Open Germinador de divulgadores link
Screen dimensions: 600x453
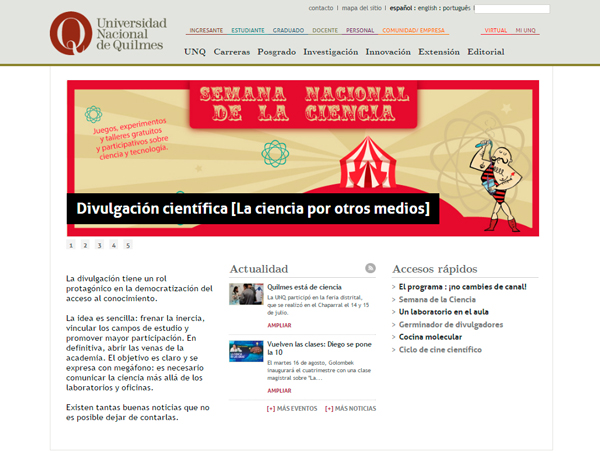pos(451,324)
